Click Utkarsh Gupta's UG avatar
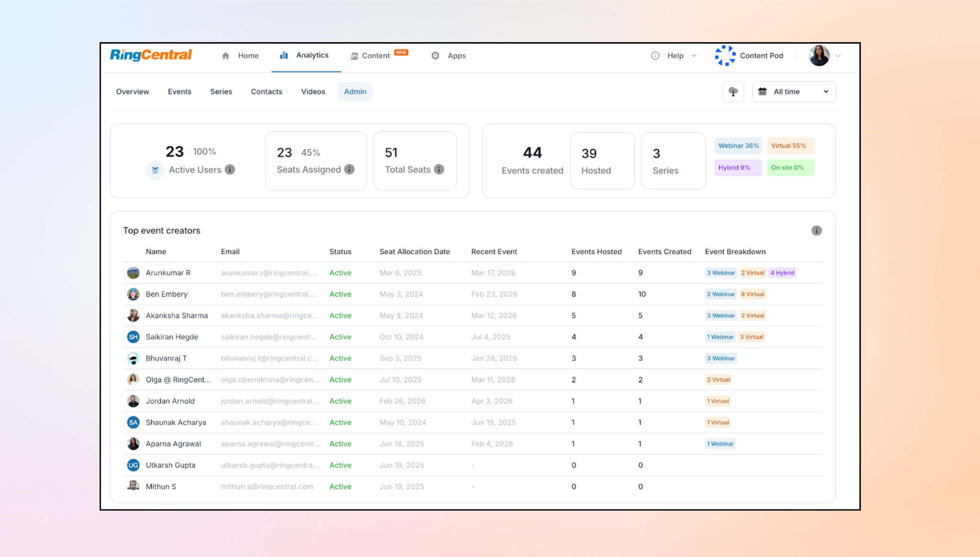 coord(133,465)
